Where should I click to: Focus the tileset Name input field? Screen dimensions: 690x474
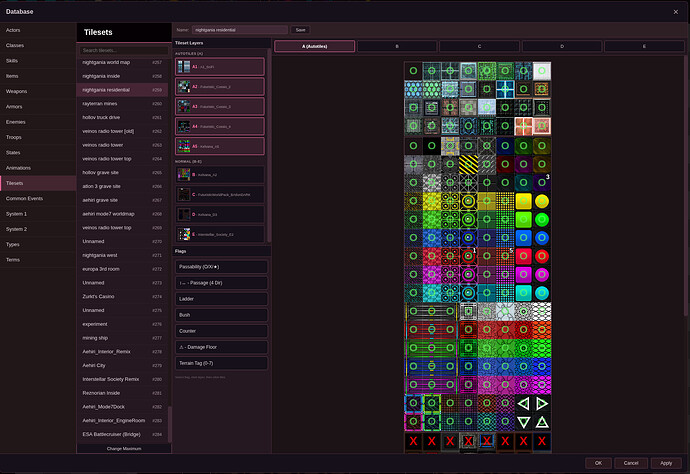240,30
